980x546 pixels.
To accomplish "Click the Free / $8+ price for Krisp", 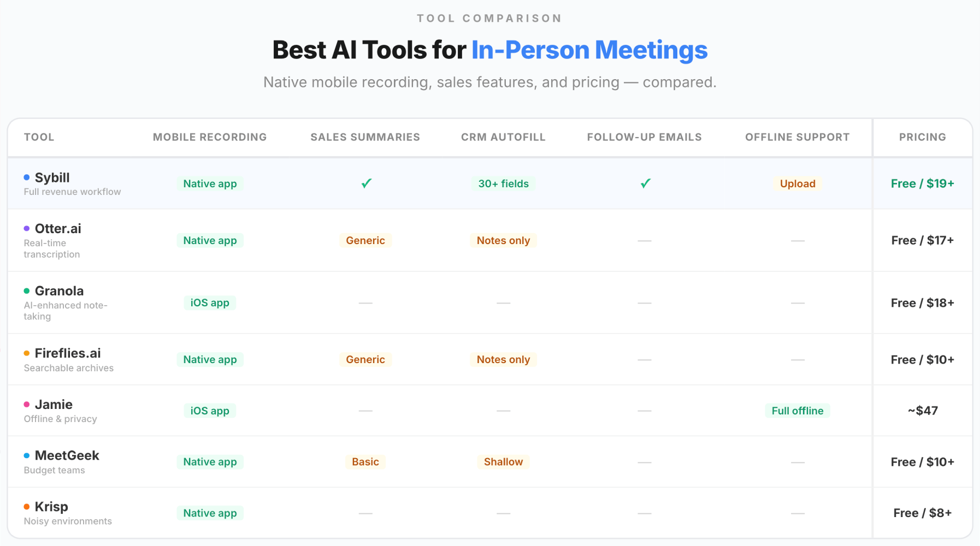I will 923,513.
